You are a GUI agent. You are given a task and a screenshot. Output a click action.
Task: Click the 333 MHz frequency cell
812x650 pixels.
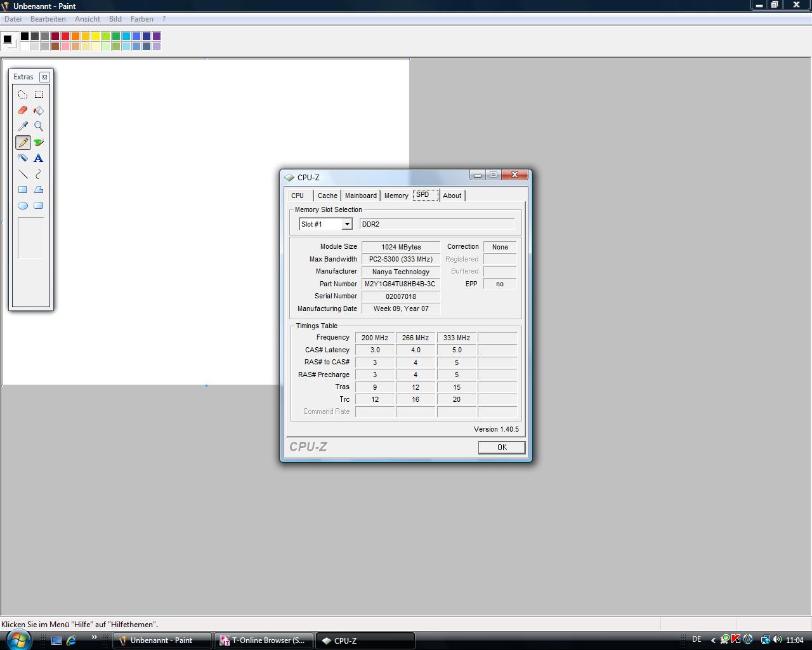click(457, 338)
